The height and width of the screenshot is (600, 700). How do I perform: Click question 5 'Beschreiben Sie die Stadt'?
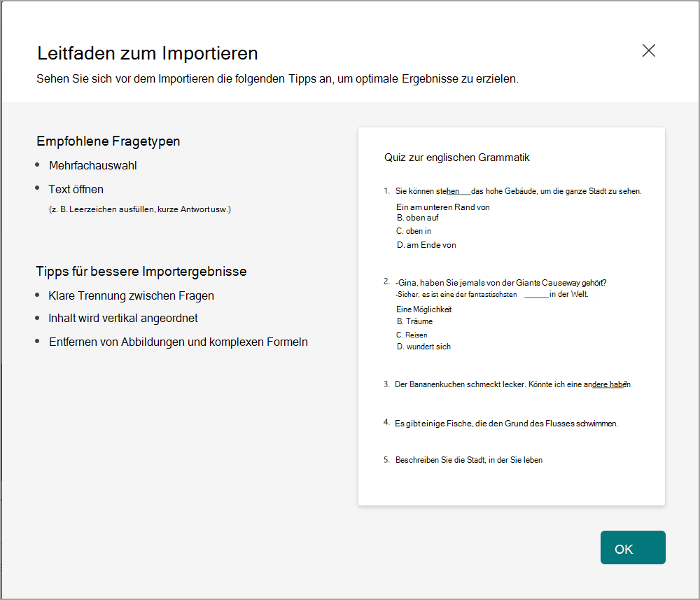click(469, 460)
